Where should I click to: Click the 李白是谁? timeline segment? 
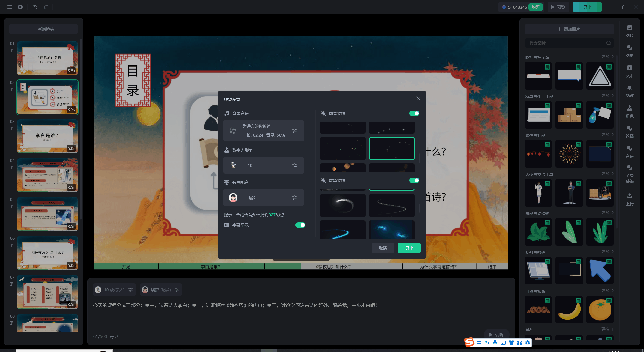[210, 267]
